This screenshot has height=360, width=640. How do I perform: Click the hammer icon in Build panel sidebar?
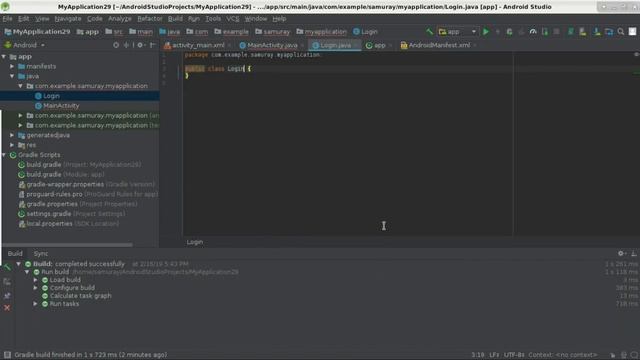[7, 267]
